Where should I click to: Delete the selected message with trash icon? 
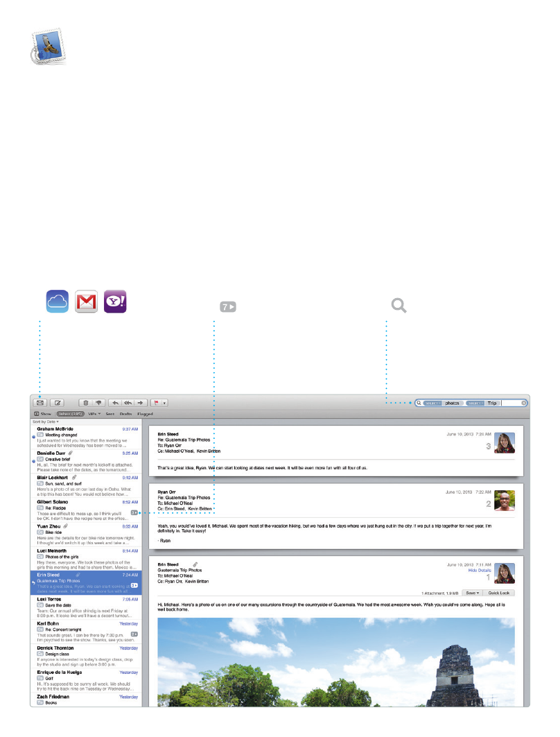click(x=85, y=403)
